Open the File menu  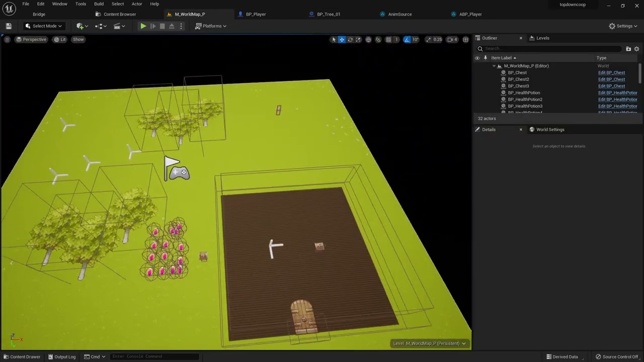pos(26,4)
